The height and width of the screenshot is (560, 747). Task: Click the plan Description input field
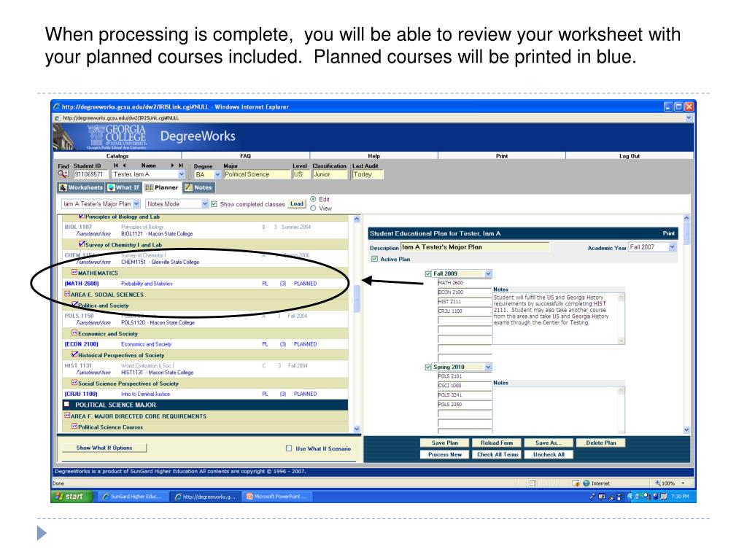tap(474, 247)
